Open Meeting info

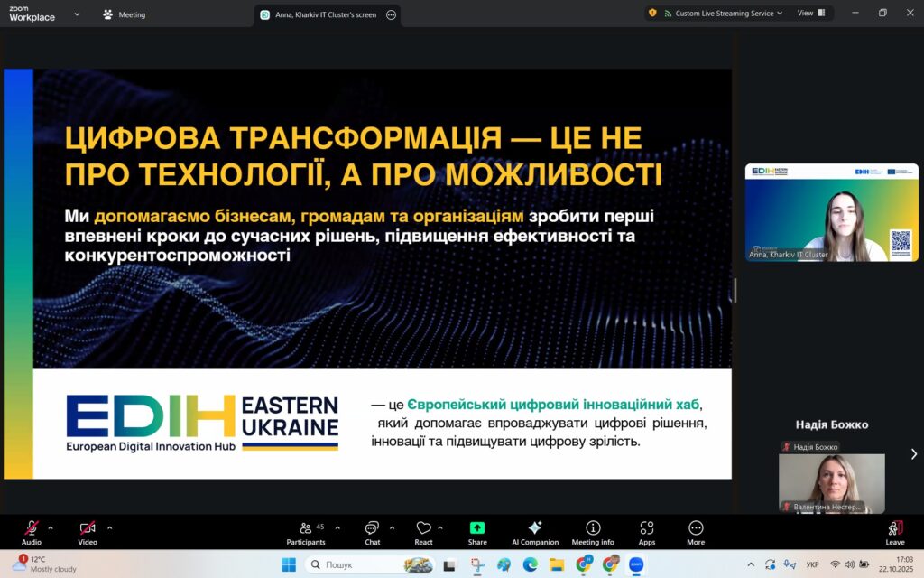click(593, 532)
